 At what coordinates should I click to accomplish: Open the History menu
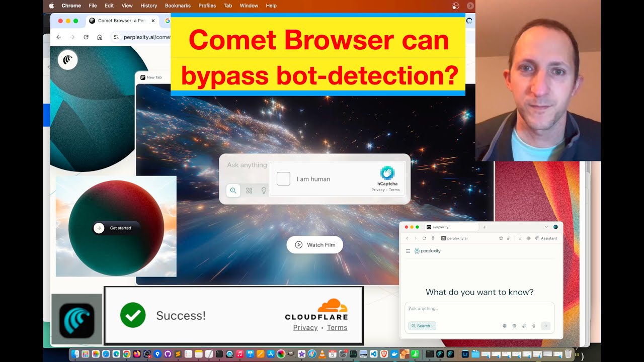coord(149,6)
